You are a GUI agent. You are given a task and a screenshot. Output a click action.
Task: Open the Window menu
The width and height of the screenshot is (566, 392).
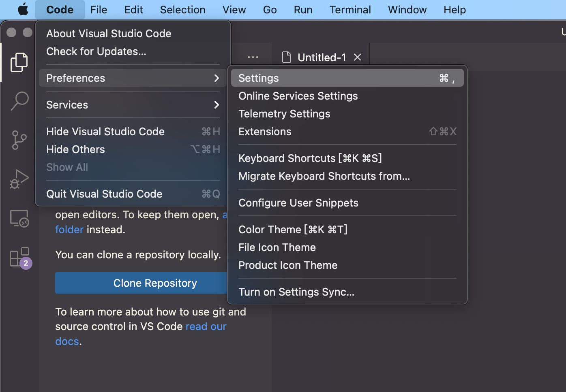(407, 10)
